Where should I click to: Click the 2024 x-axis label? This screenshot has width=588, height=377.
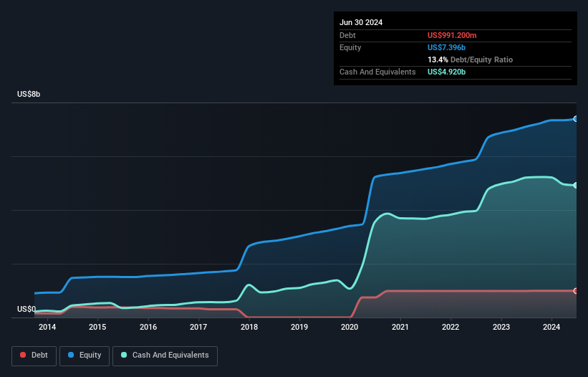pyautogui.click(x=551, y=327)
